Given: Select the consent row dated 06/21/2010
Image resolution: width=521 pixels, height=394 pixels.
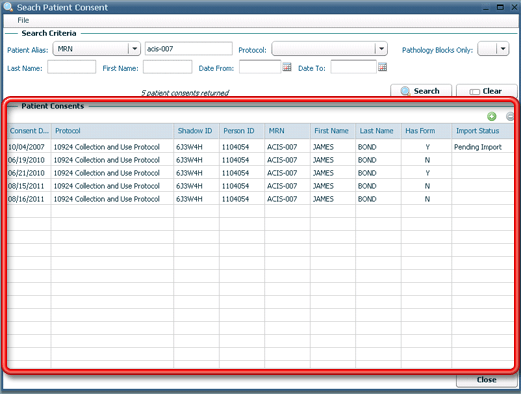Looking at the screenshot, I should pos(260,173).
